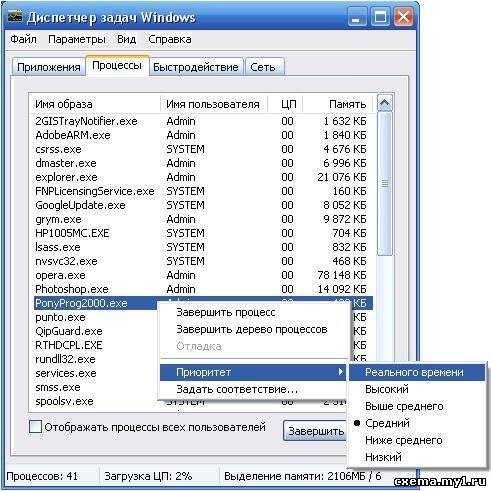Minimize the Task Manager window

click(357, 17)
